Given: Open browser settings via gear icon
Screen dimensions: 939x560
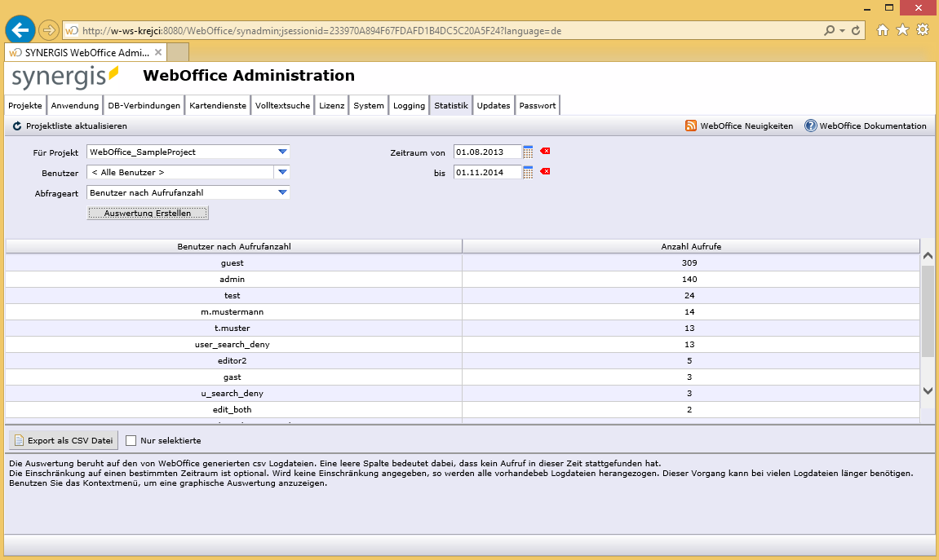Looking at the screenshot, I should 922,29.
